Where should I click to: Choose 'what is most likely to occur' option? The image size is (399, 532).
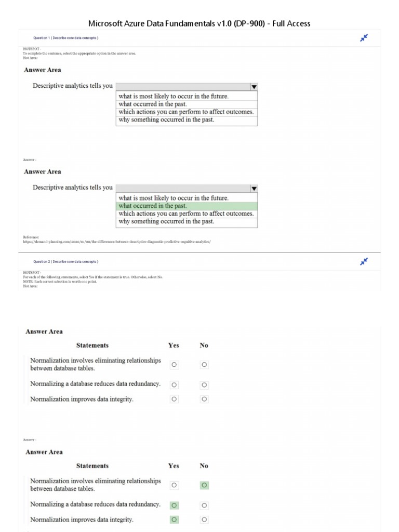(x=174, y=96)
